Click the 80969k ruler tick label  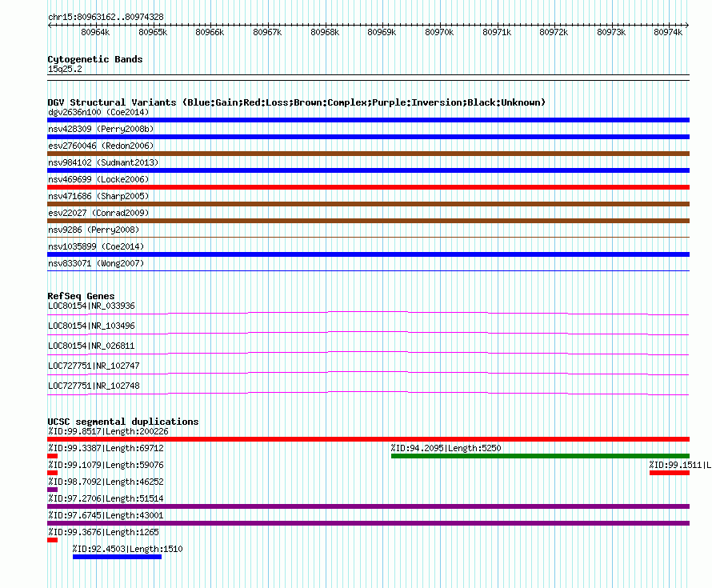(382, 32)
